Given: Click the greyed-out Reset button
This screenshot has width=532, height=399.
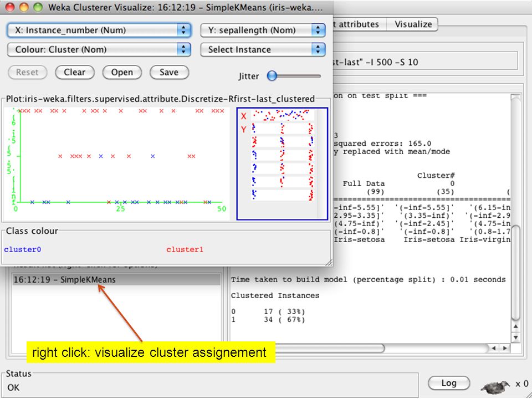Looking at the screenshot, I should coord(27,72).
